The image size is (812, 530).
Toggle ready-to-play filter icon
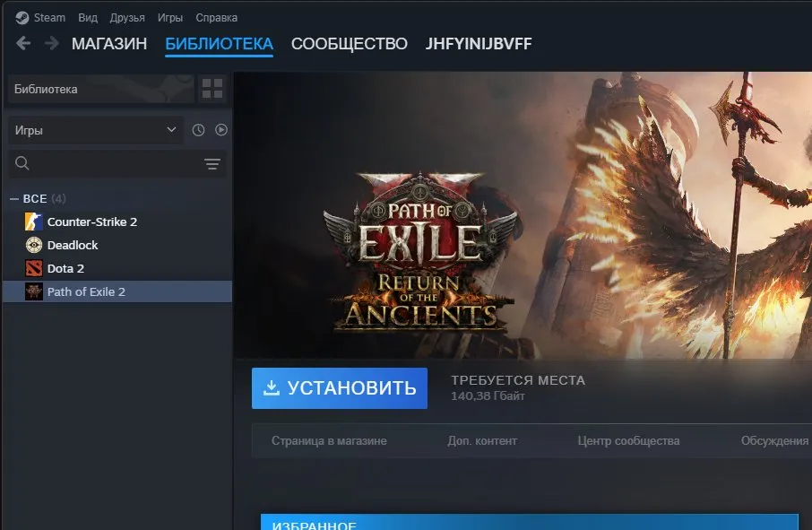pos(221,130)
